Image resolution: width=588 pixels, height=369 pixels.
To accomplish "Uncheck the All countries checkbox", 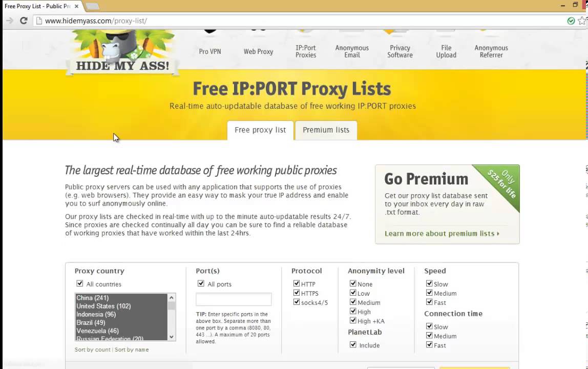I will [x=79, y=283].
